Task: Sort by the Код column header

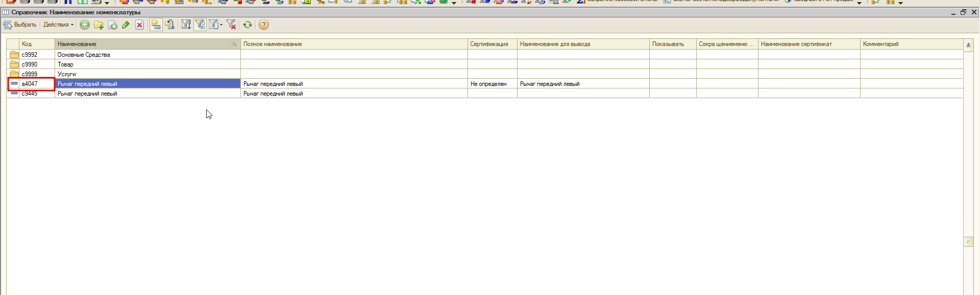Action: 37,44
